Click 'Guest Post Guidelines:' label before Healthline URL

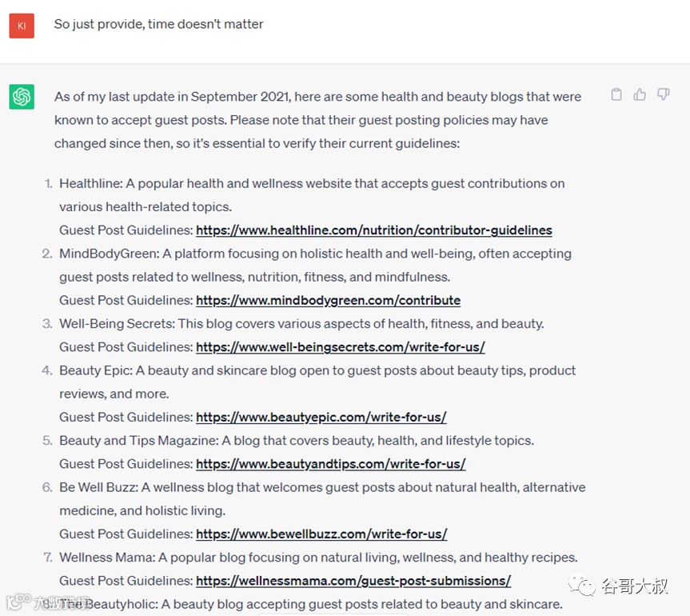coord(126,230)
